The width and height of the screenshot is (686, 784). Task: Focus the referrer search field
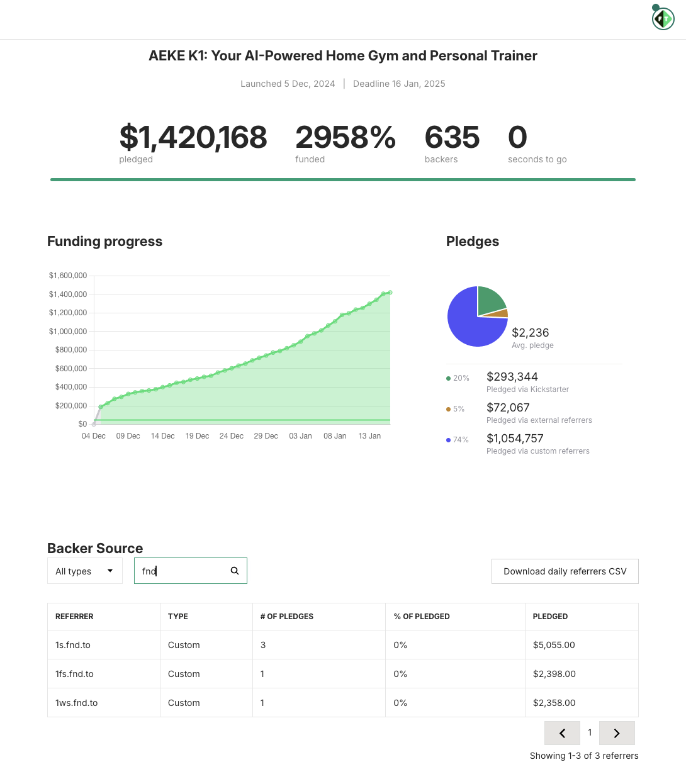coord(183,571)
